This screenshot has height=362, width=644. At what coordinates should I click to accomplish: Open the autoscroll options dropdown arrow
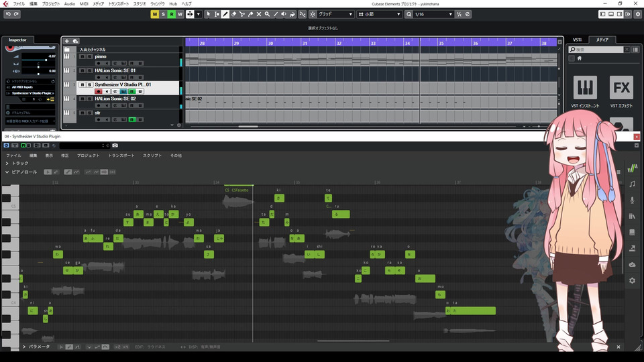click(199, 14)
